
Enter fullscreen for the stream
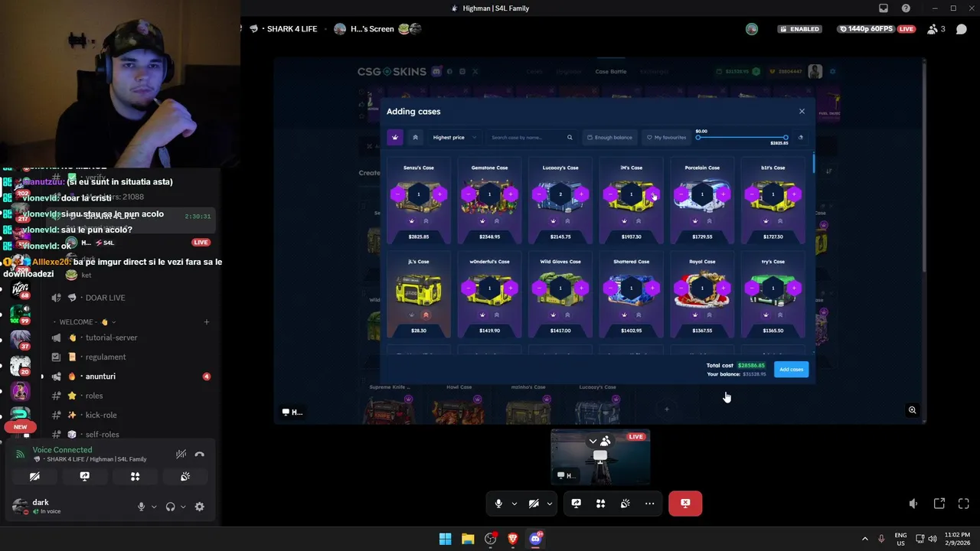click(x=964, y=504)
